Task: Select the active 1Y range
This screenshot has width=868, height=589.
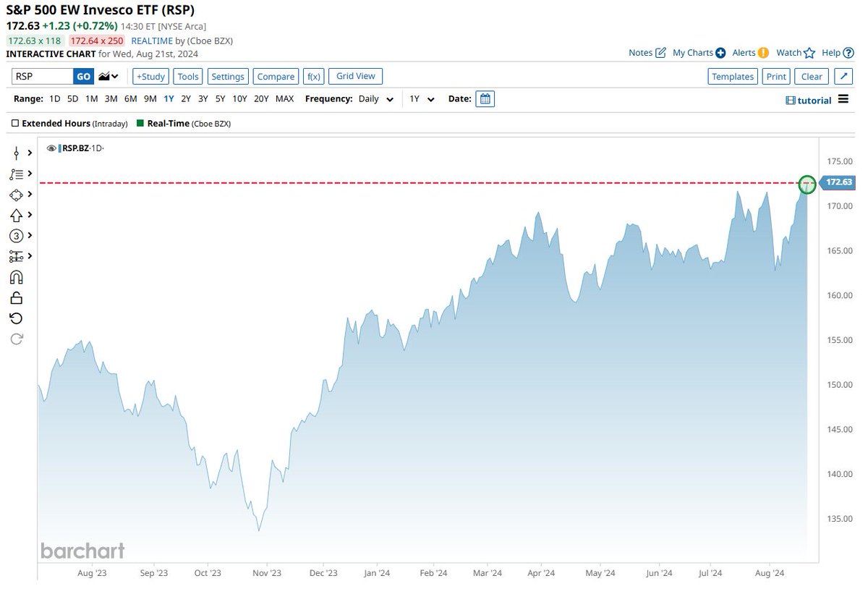Action: (169, 99)
